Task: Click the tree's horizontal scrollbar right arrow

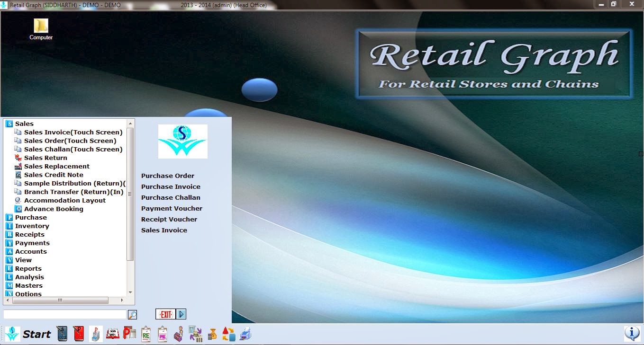Action: coord(122,300)
